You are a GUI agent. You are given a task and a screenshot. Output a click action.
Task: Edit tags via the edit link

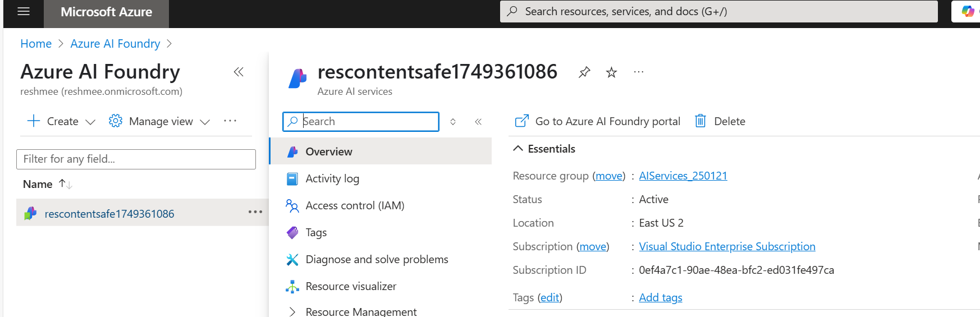(550, 297)
